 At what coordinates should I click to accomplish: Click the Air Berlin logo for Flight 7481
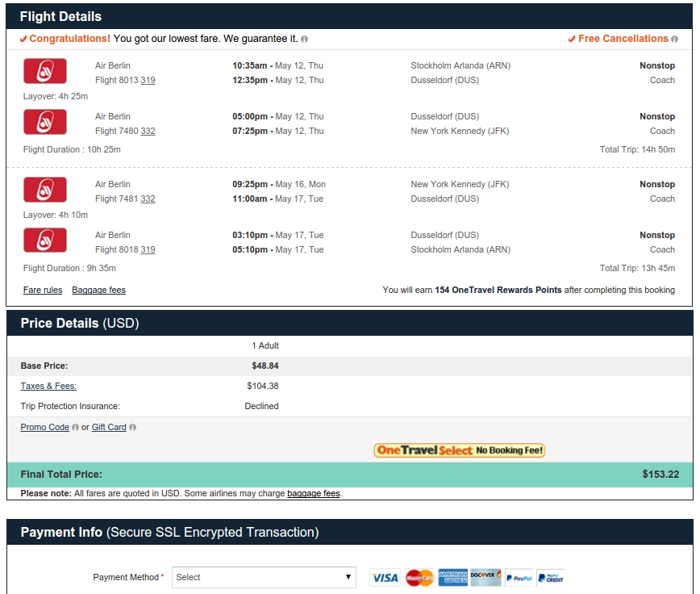coord(45,190)
